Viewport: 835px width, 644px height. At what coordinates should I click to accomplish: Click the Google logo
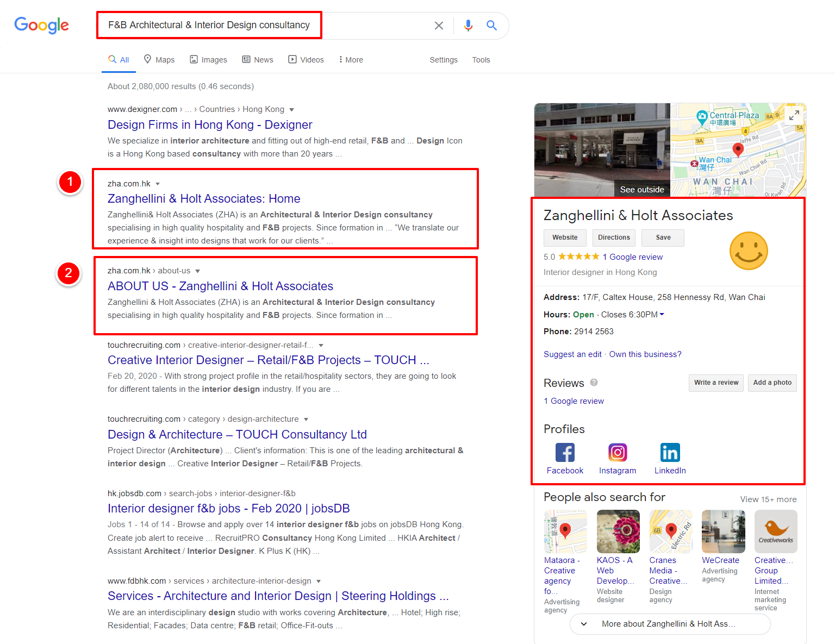42,25
